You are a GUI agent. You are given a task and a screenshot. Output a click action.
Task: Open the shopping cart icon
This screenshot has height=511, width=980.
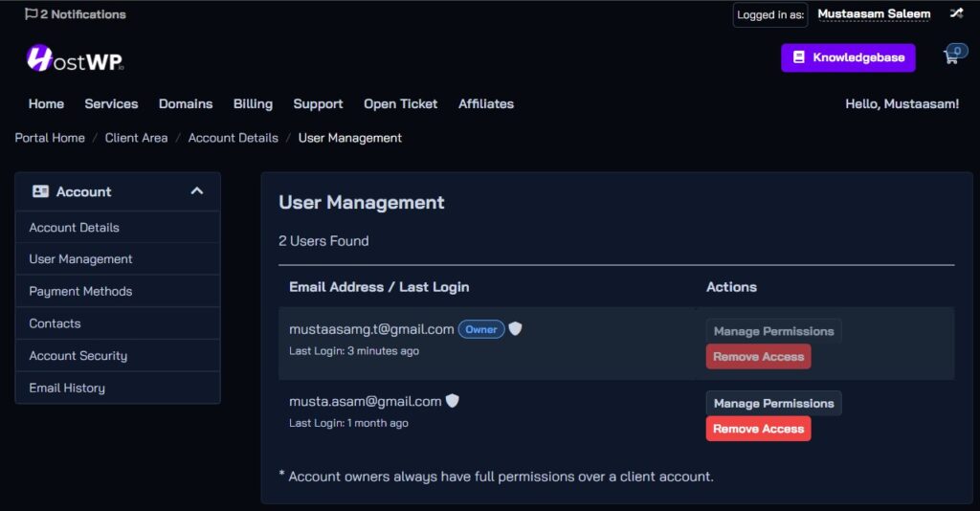pos(954,55)
